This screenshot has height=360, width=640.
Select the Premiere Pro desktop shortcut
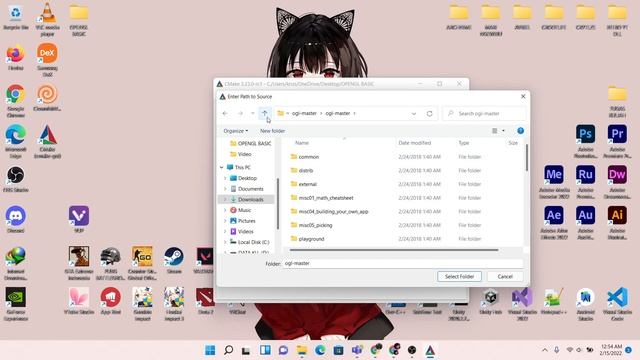click(x=617, y=141)
